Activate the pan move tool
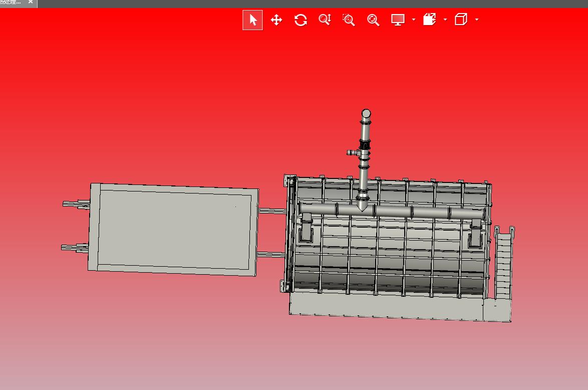 pos(276,20)
